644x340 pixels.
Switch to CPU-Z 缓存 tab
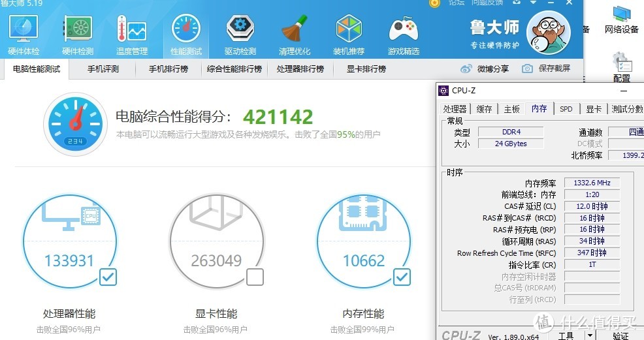point(484,109)
